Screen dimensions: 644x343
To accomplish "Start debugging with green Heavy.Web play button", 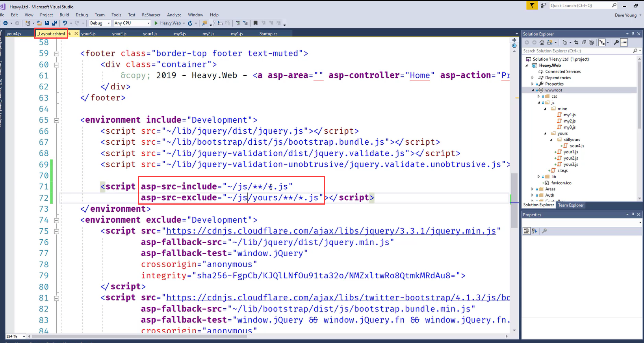I will (x=156, y=23).
